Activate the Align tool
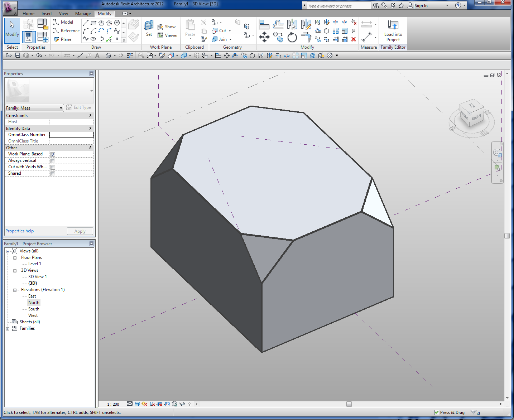514x420 pixels. [x=264, y=24]
